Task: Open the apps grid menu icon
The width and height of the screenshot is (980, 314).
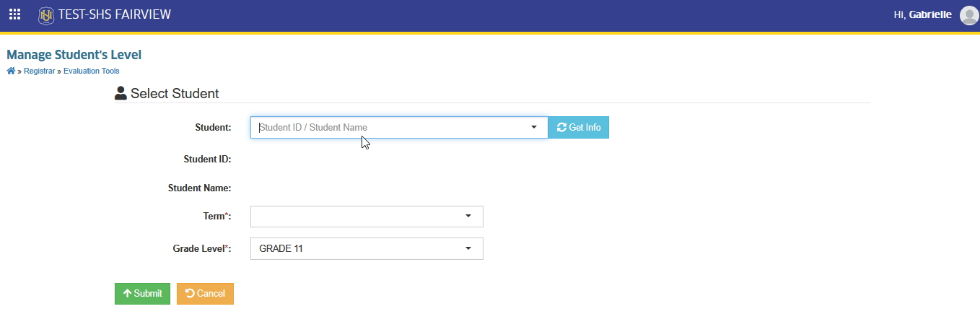Action: pyautogui.click(x=14, y=14)
